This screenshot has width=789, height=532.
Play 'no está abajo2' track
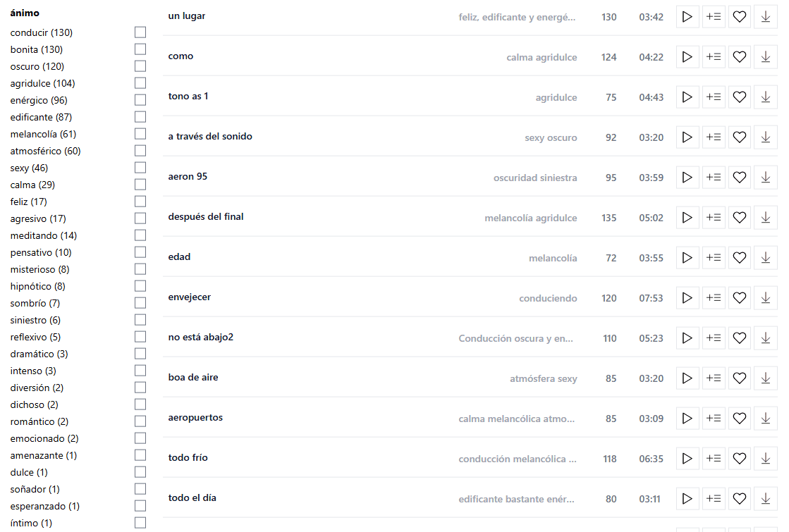687,338
